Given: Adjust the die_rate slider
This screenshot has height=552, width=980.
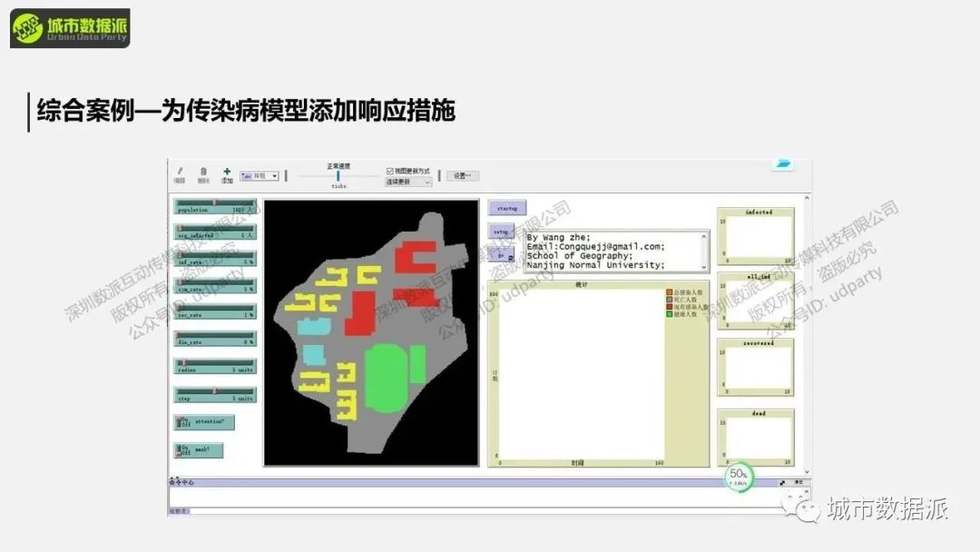Looking at the screenshot, I should tap(215, 339).
